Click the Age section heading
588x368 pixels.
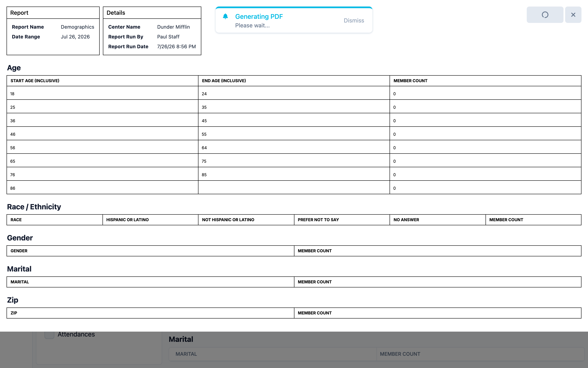[x=14, y=68]
